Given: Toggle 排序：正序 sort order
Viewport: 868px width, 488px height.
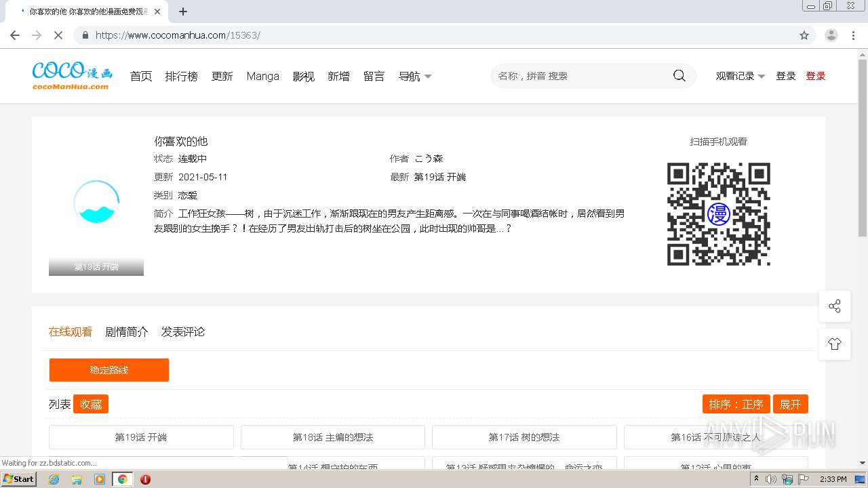Looking at the screenshot, I should tap(736, 405).
